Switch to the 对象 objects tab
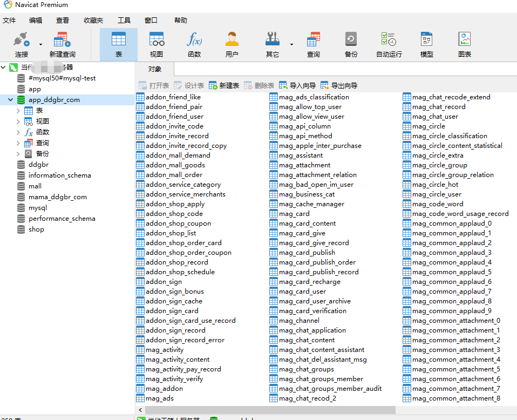Screen dimensions: 517x420 (x=155, y=69)
